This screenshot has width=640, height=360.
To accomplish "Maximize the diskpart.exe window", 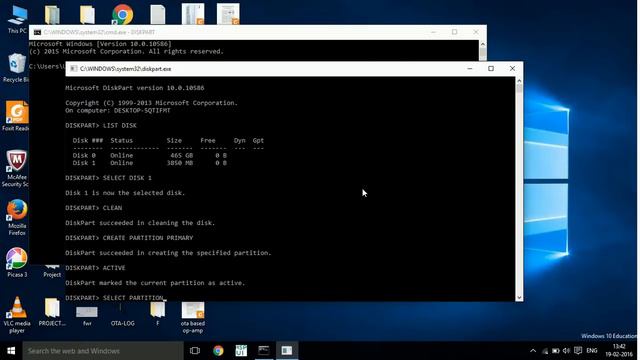I will pyautogui.click(x=491, y=69).
